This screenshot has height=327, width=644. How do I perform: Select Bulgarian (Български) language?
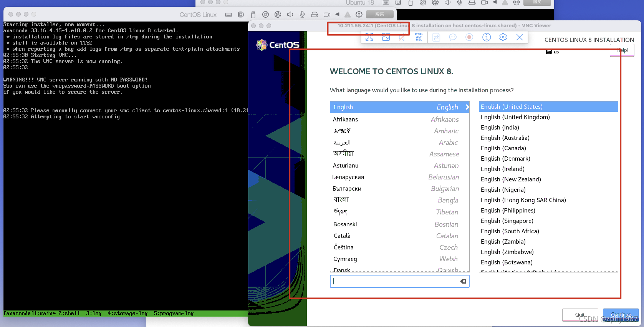399,189
